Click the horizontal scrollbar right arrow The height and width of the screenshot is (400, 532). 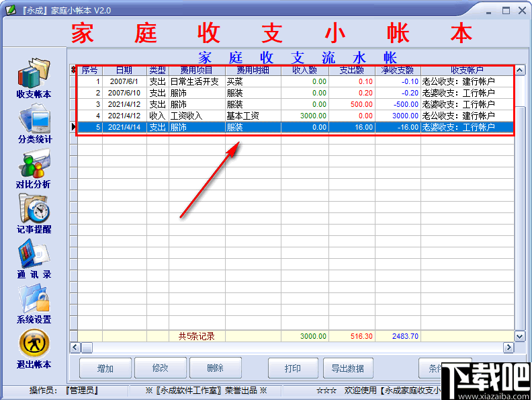tap(508, 348)
